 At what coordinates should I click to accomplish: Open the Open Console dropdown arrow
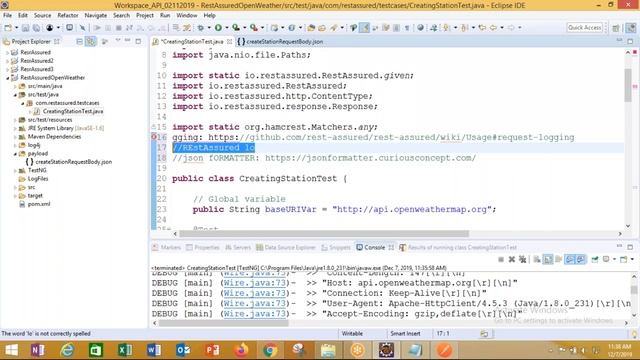pos(632,260)
